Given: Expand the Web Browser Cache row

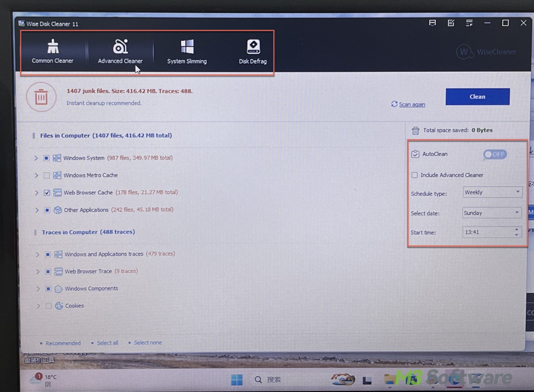Looking at the screenshot, I should click(x=37, y=193).
